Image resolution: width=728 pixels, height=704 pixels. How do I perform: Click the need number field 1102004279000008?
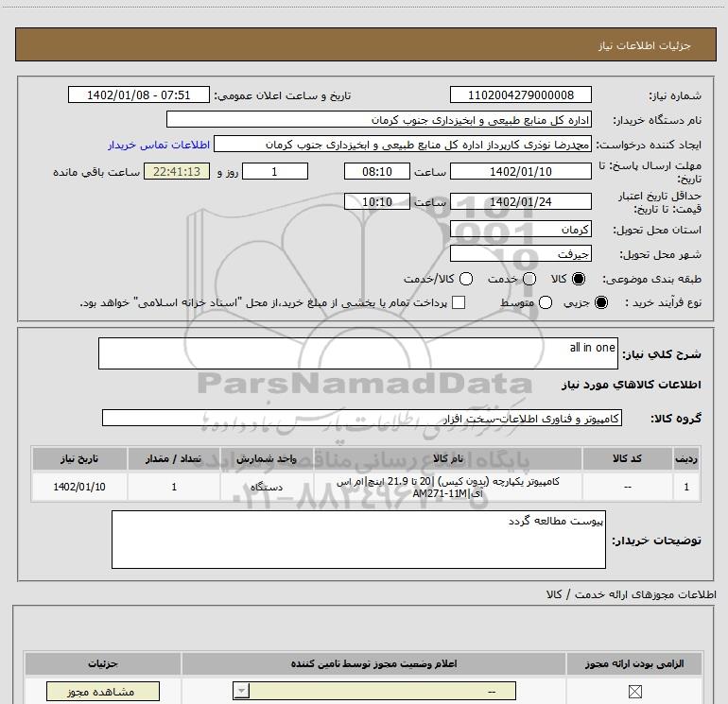tap(520, 94)
